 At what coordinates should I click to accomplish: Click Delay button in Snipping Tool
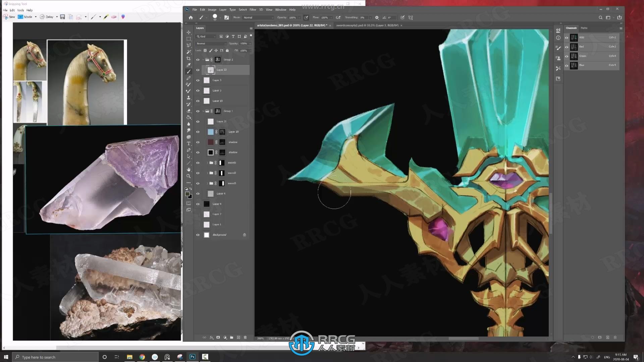tap(47, 17)
